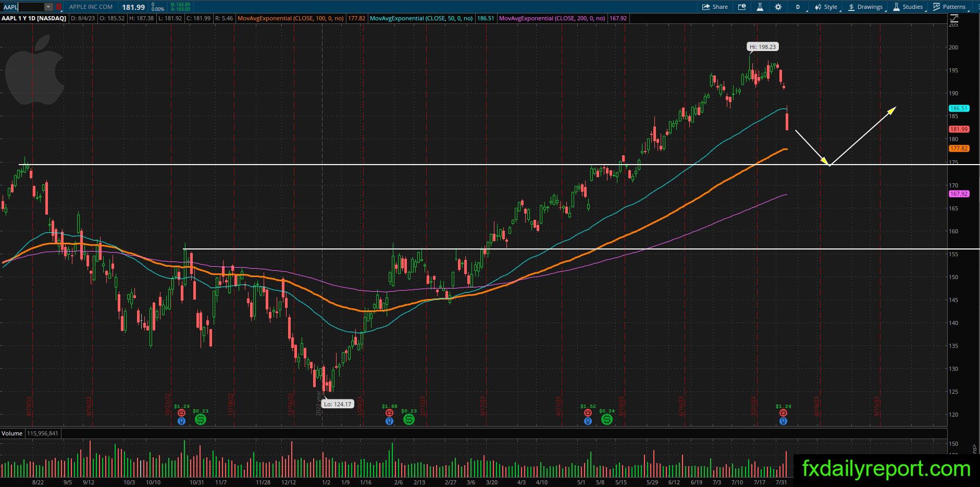Click the green dividend icon near 2/6

click(x=408, y=419)
